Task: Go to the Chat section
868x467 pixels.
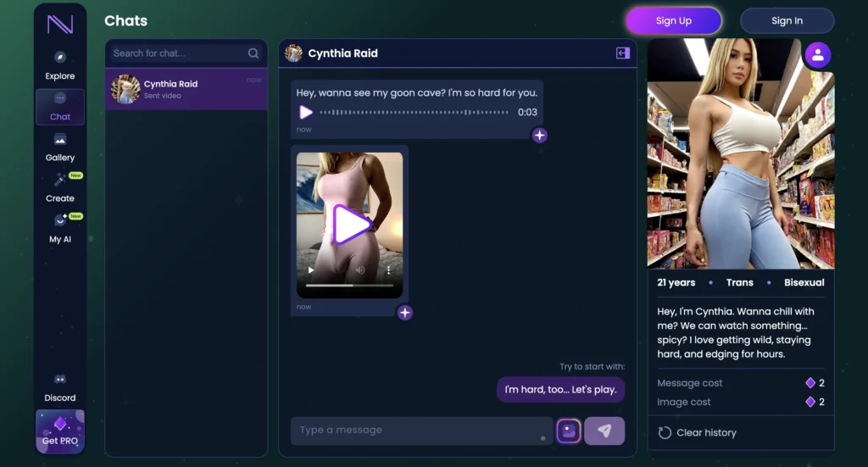Action: 60,107
